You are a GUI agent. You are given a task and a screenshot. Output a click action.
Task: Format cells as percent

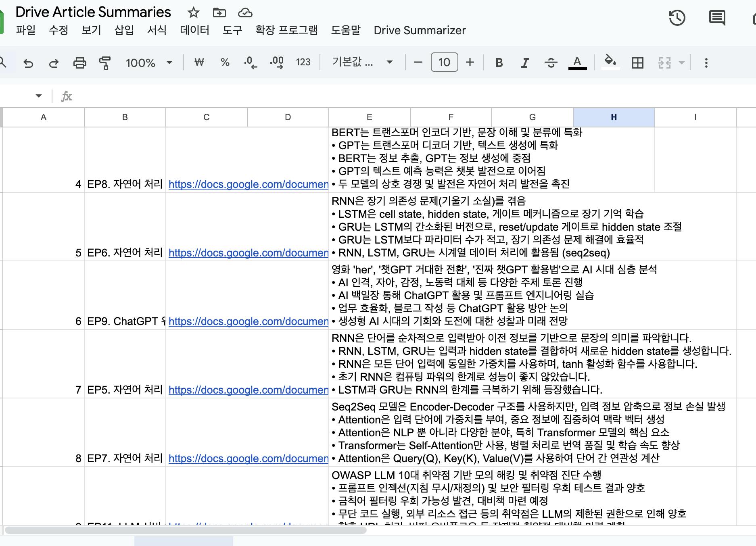[x=225, y=63]
